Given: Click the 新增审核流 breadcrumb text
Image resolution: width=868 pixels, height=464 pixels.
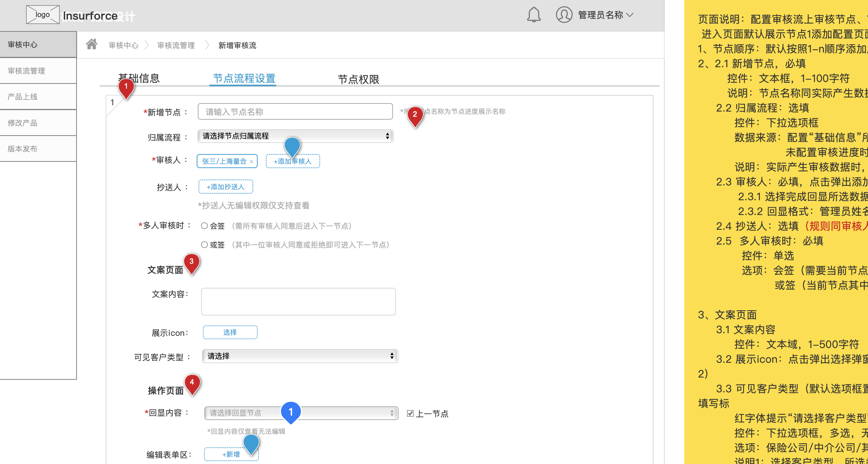Looking at the screenshot, I should 237,45.
